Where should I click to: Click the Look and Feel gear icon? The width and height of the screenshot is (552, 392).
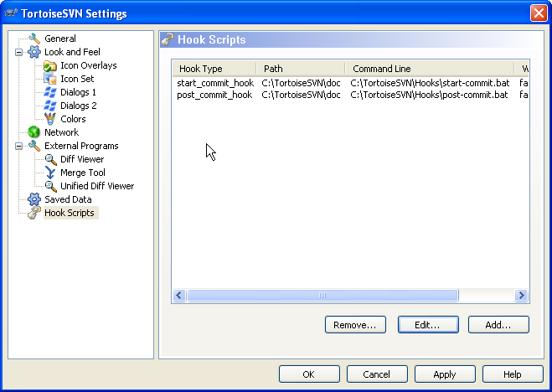(34, 52)
